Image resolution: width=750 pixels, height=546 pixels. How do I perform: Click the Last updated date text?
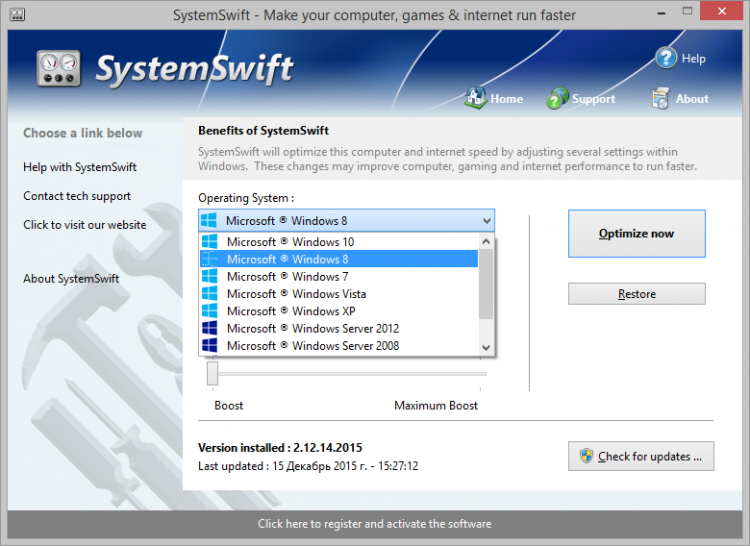308,466
